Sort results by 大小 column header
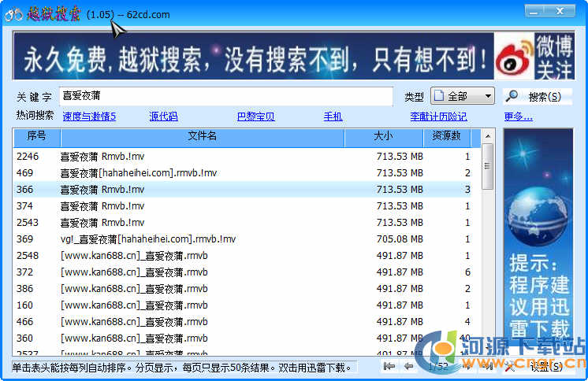 [x=384, y=137]
